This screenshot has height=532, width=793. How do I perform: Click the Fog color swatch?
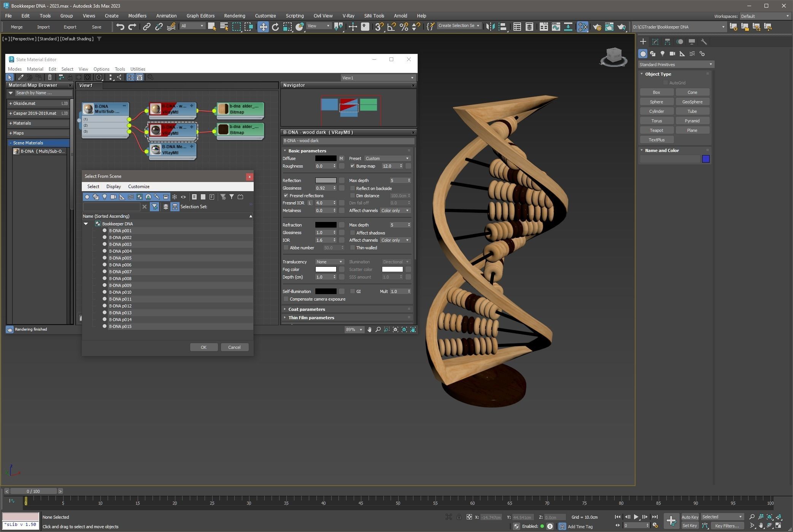[x=326, y=269]
